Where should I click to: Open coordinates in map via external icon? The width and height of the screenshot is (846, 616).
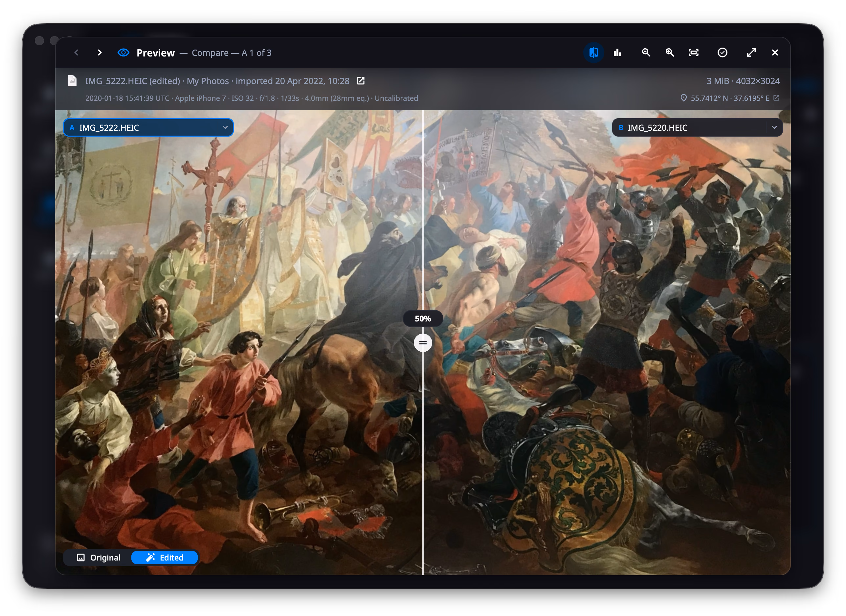[776, 98]
